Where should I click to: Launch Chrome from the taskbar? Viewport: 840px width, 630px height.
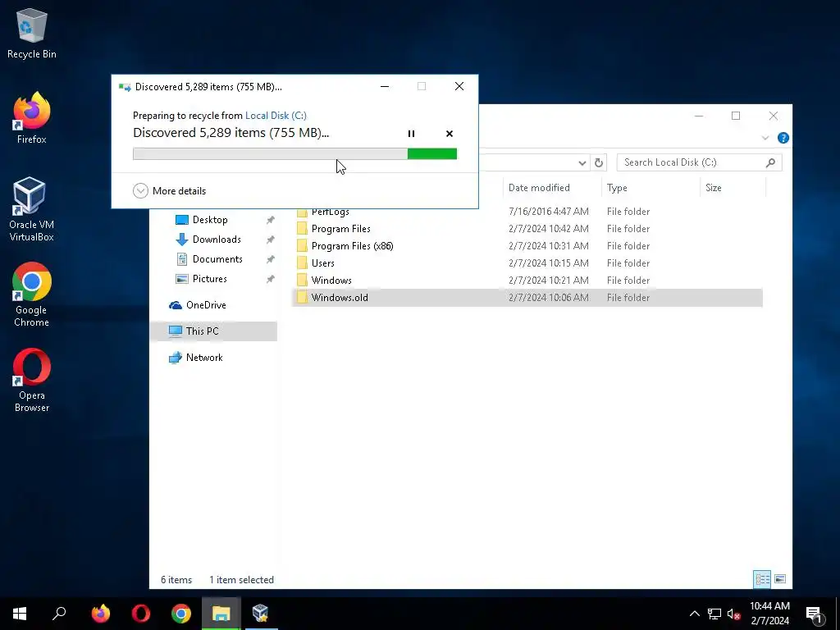(x=181, y=614)
